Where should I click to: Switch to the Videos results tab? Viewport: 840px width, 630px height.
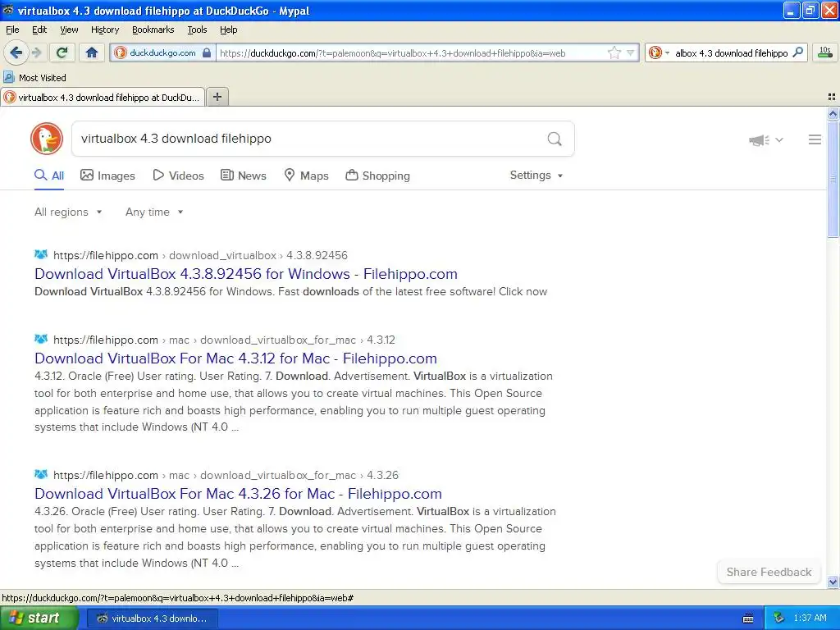coord(178,176)
